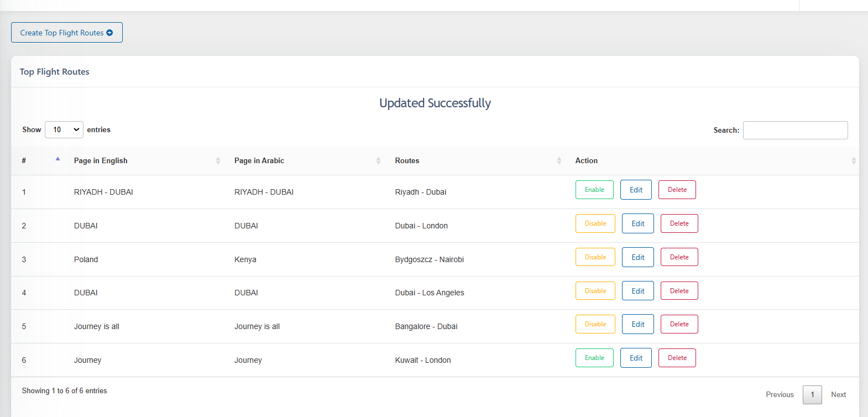Image resolution: width=868 pixels, height=417 pixels.
Task: Delete the Bangalore - Dubai route
Action: (679, 324)
